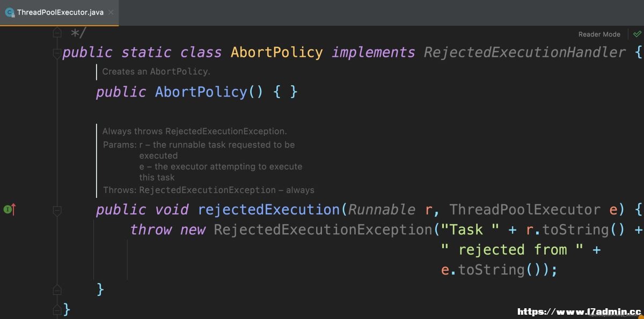
Task: Click the "Task " string literal
Action: tap(470, 229)
